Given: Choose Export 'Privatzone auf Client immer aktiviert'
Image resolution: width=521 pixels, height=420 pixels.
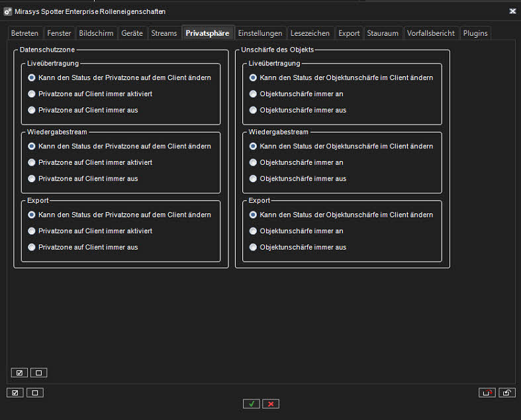Looking at the screenshot, I should tap(31, 231).
